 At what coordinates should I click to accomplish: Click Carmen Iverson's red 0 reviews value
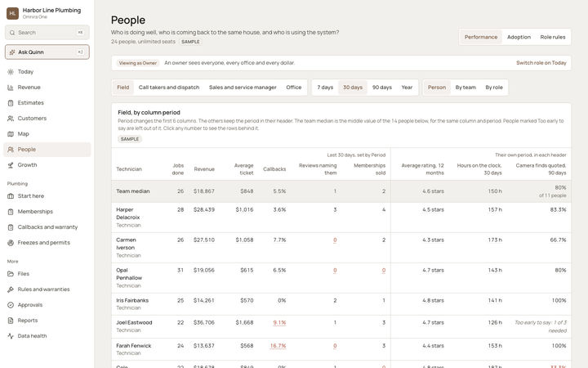click(x=335, y=240)
